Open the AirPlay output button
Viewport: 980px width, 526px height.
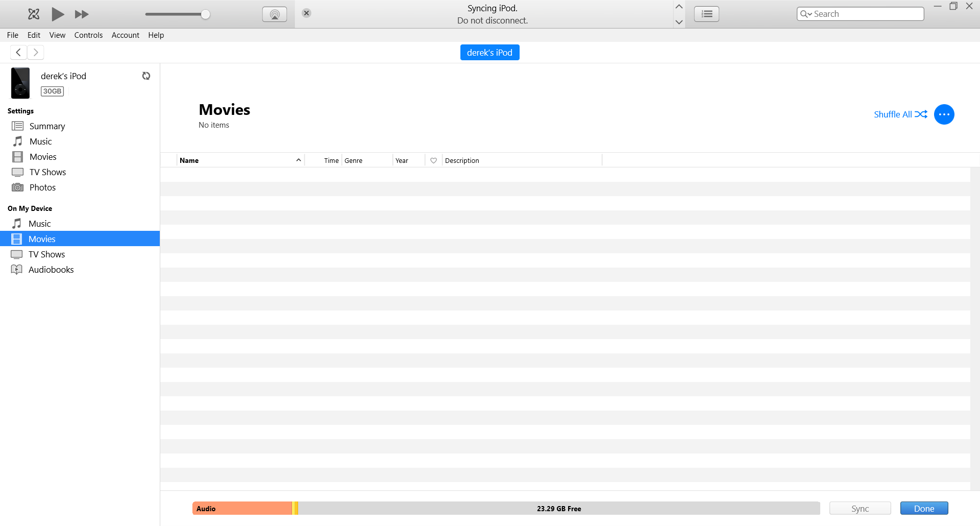(x=275, y=14)
